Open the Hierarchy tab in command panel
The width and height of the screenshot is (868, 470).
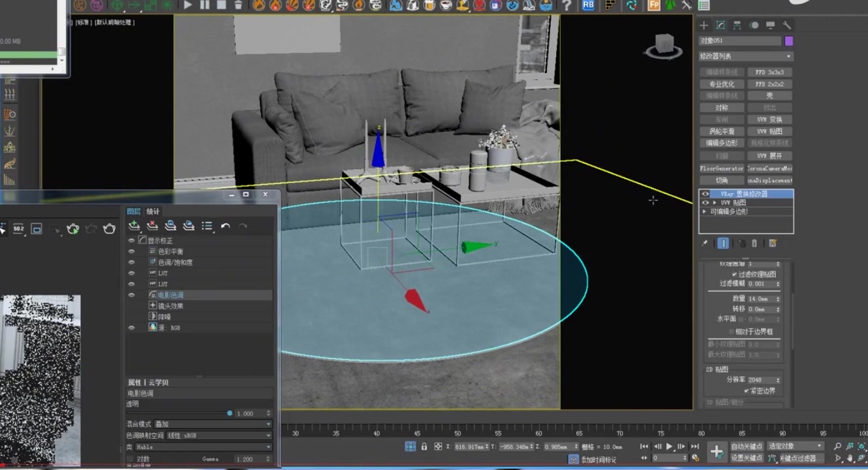pos(737,25)
